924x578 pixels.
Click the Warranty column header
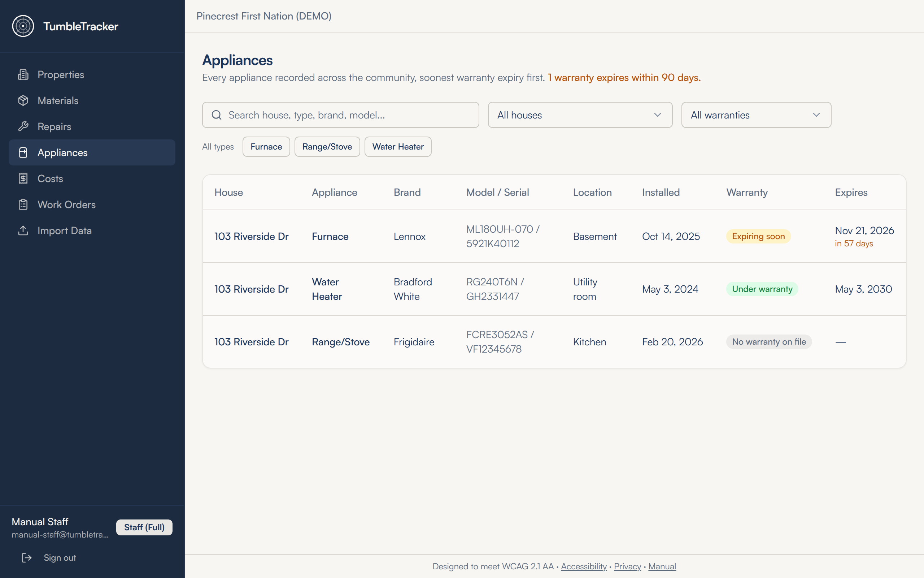click(x=747, y=192)
